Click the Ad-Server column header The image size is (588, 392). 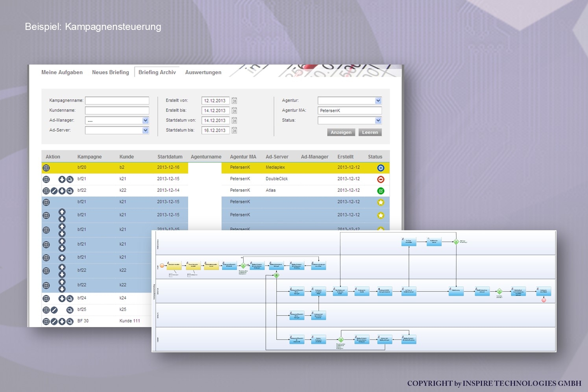click(277, 157)
